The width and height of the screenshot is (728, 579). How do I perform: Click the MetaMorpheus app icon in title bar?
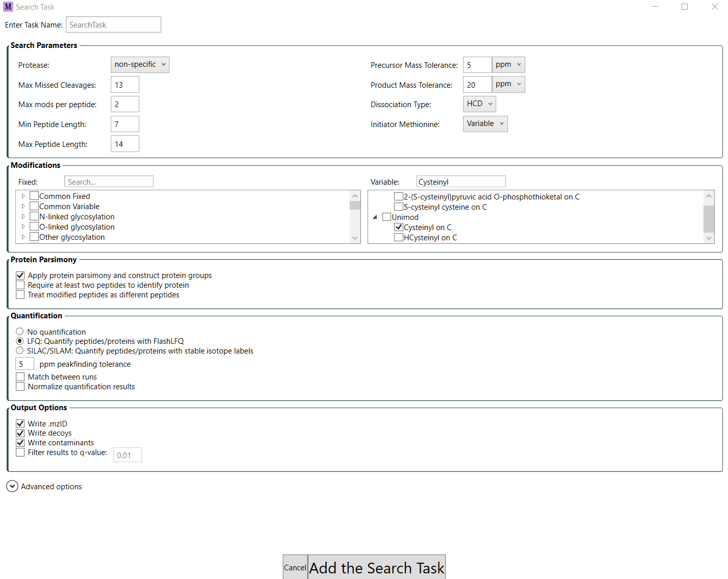coord(8,7)
